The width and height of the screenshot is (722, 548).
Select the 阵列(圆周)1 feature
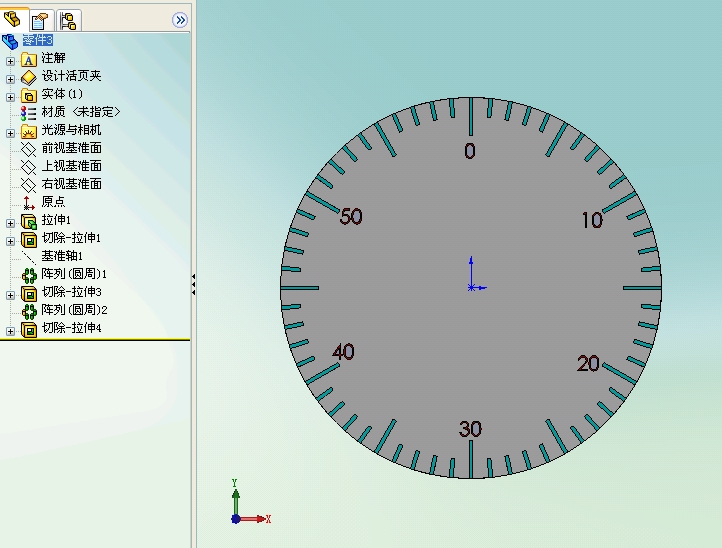(74, 274)
